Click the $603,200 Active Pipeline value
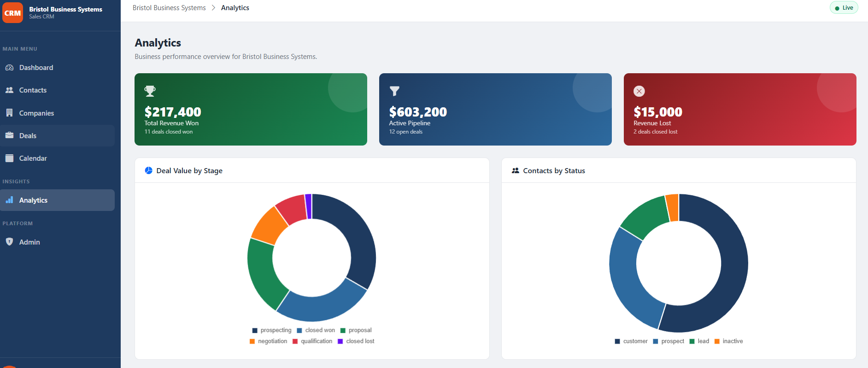 pos(418,112)
